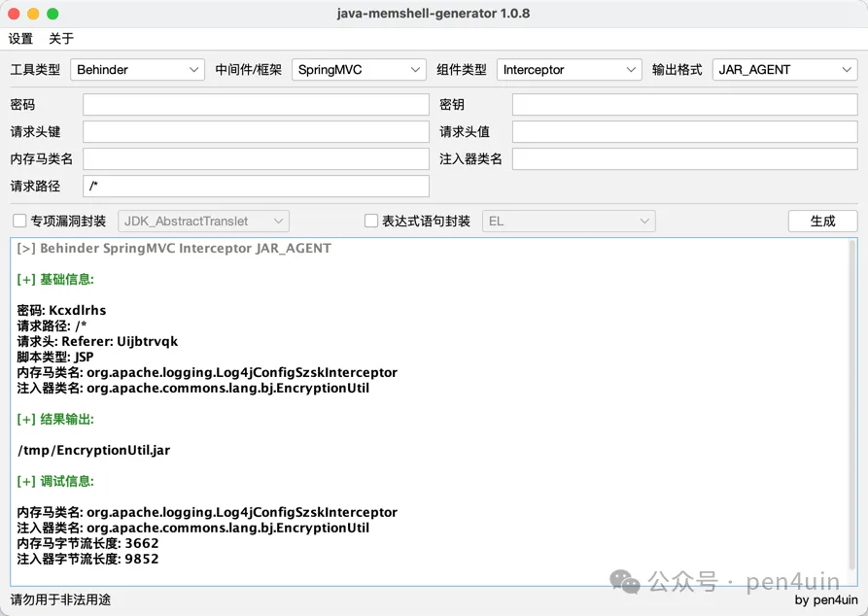Focus the 密码 input field
The image size is (868, 616).
(x=256, y=105)
